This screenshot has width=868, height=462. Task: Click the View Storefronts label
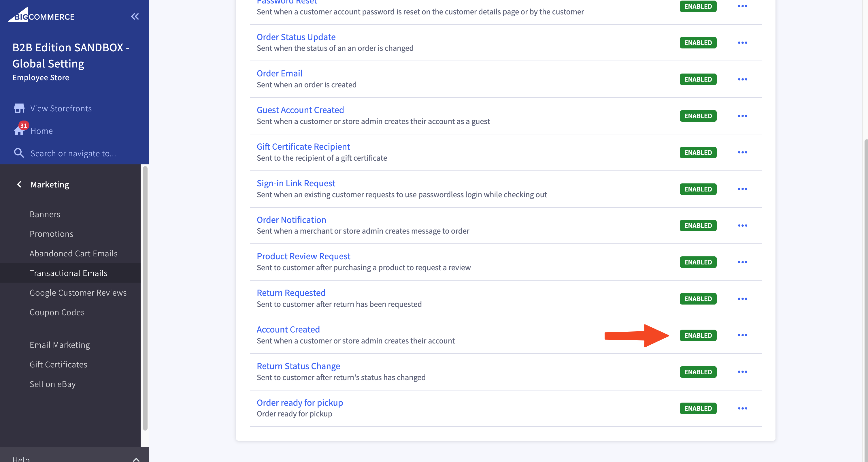(61, 108)
